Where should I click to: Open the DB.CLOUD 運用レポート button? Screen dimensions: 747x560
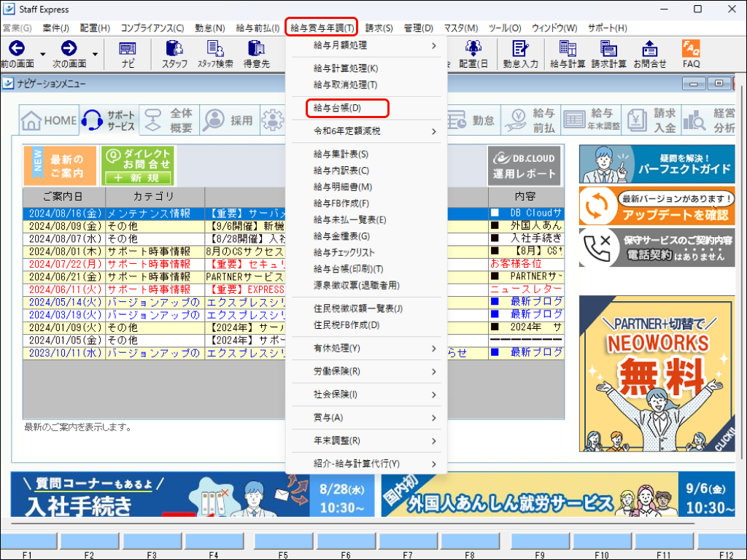click(x=524, y=166)
